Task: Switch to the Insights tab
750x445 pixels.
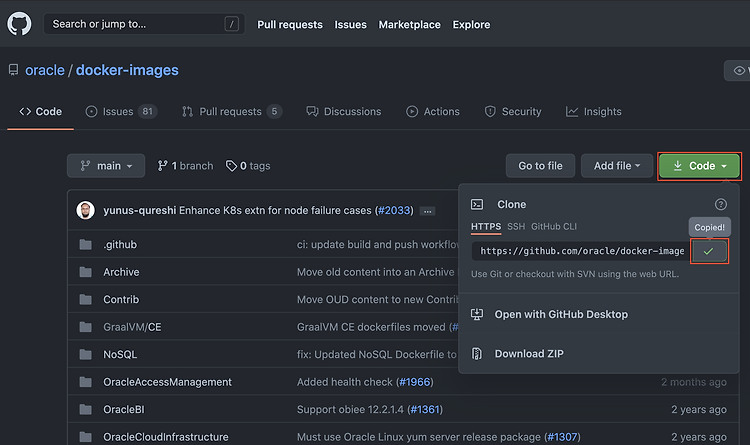Action: pos(594,111)
